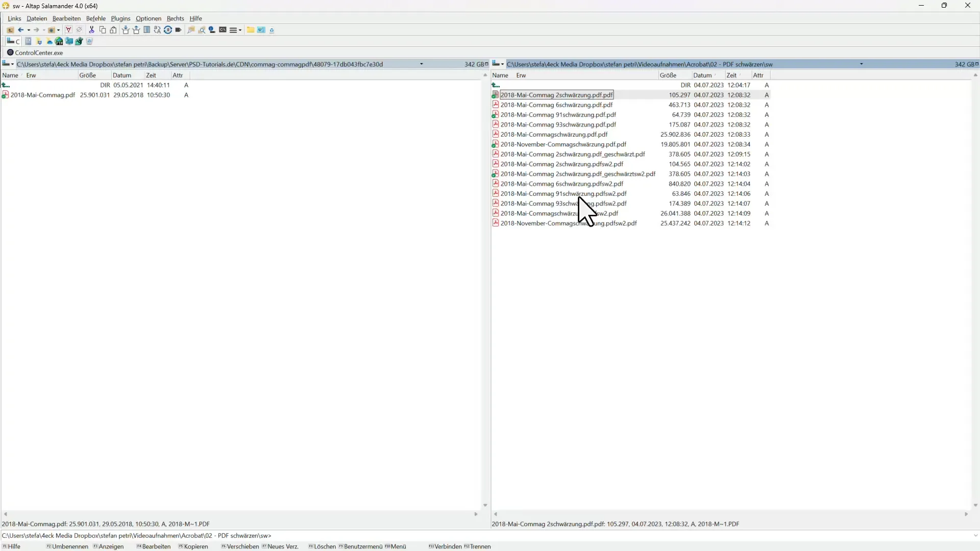Click the paste clipboard icon
Viewport: 980px width, 551px height.
click(x=113, y=30)
